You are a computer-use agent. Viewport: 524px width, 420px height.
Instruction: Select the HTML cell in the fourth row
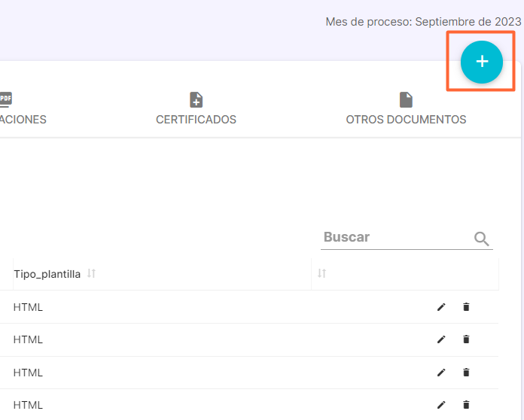28,405
